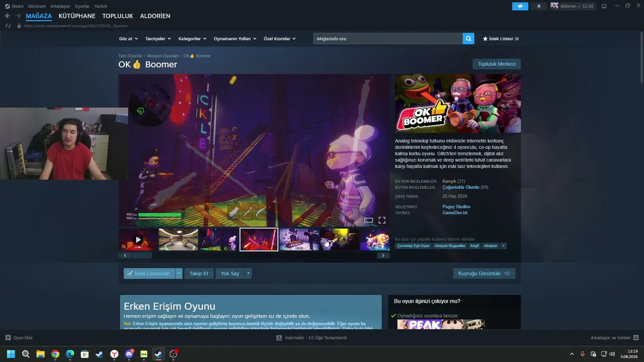Open Yandex browser from the taskbar

115,354
